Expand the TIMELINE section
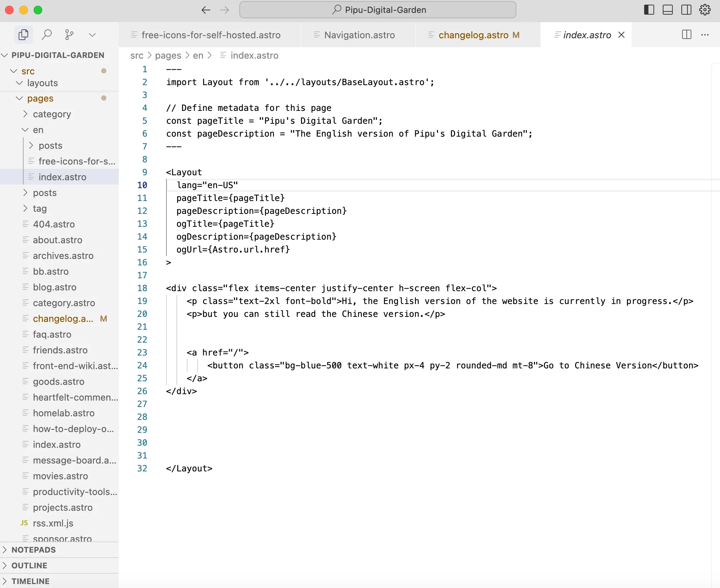The height and width of the screenshot is (588, 720). click(59, 581)
